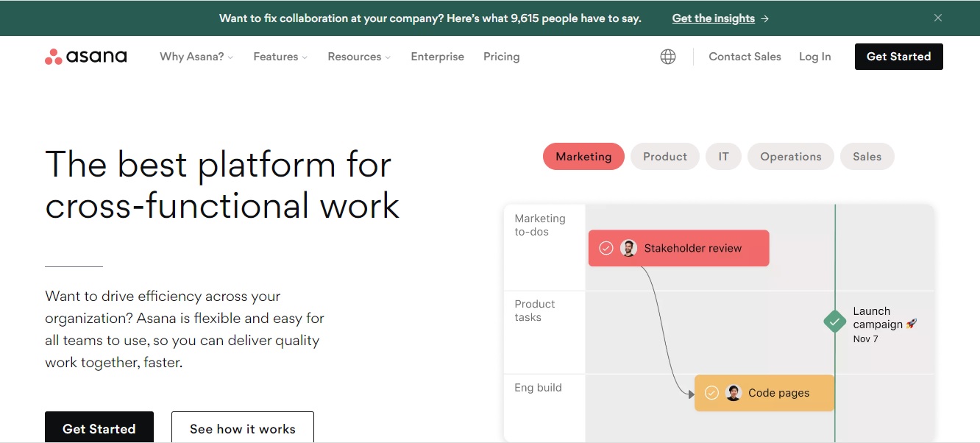Click the check circle on Code pages
Viewport: 980px width, 443px height.
(x=711, y=393)
